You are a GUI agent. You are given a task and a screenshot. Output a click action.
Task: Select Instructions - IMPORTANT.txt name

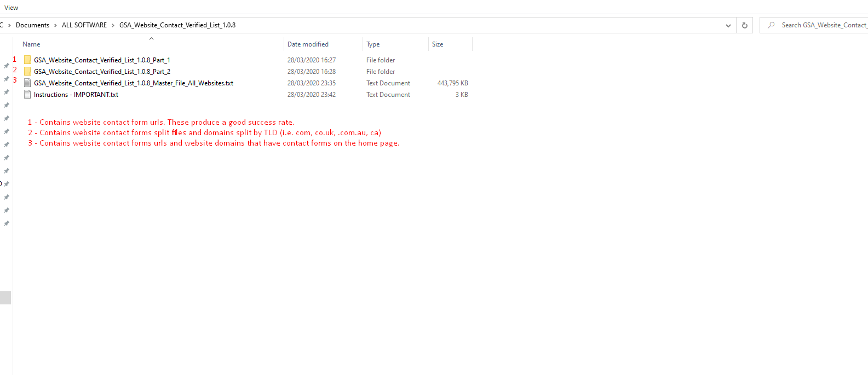coord(76,95)
